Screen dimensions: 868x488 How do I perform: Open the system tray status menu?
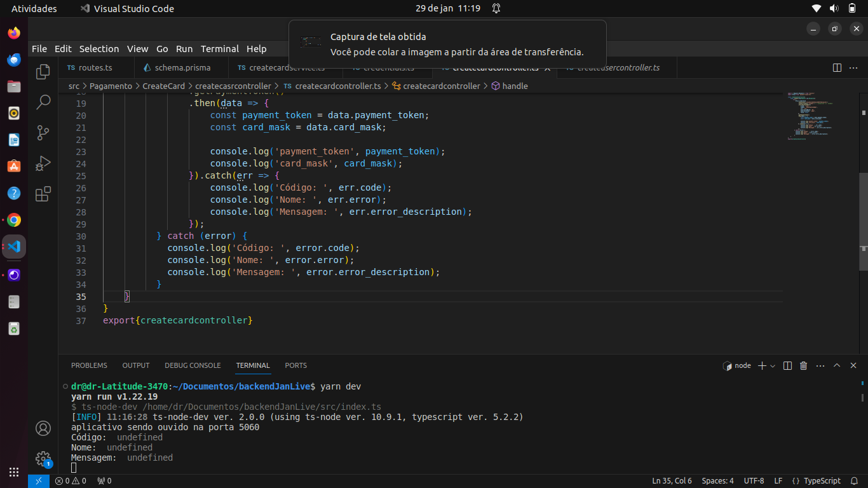tap(834, 8)
